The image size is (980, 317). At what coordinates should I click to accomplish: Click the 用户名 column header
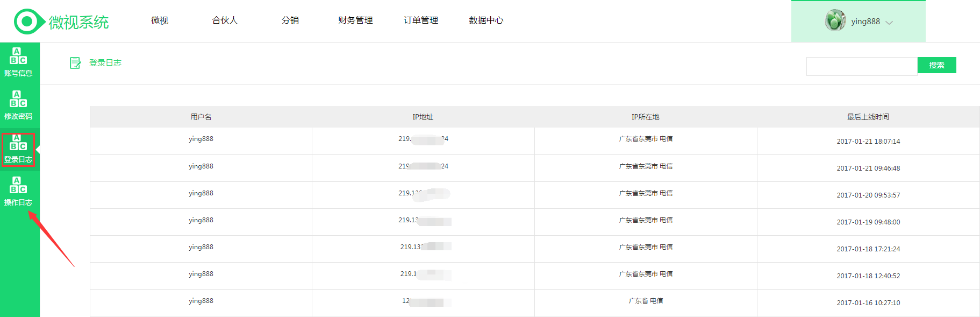pos(201,117)
